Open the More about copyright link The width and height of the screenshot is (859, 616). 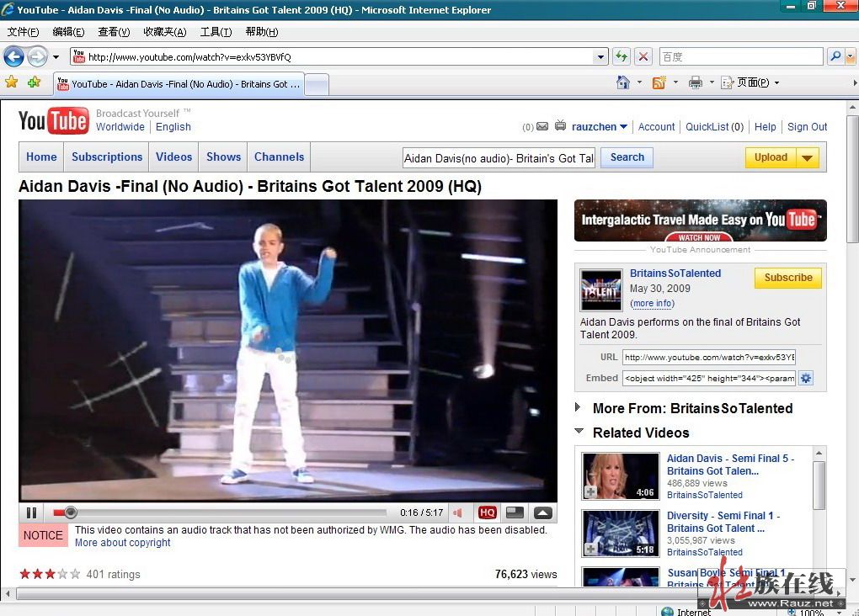click(x=122, y=543)
